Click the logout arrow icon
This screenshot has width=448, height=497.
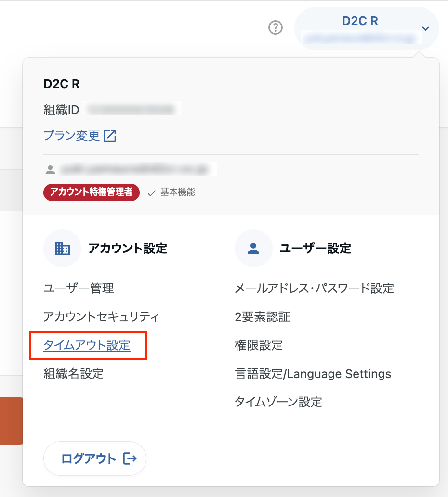click(x=130, y=459)
